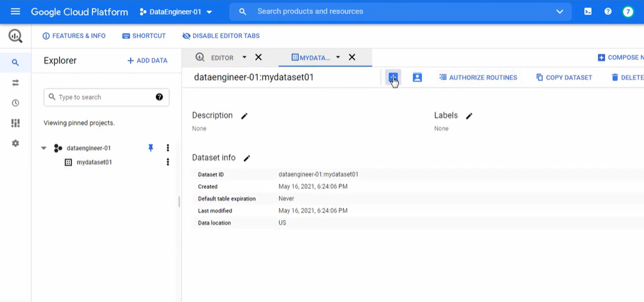Click DISABLE EDITOR TABS button
Image resolution: width=644 pixels, height=302 pixels.
pyautogui.click(x=221, y=36)
